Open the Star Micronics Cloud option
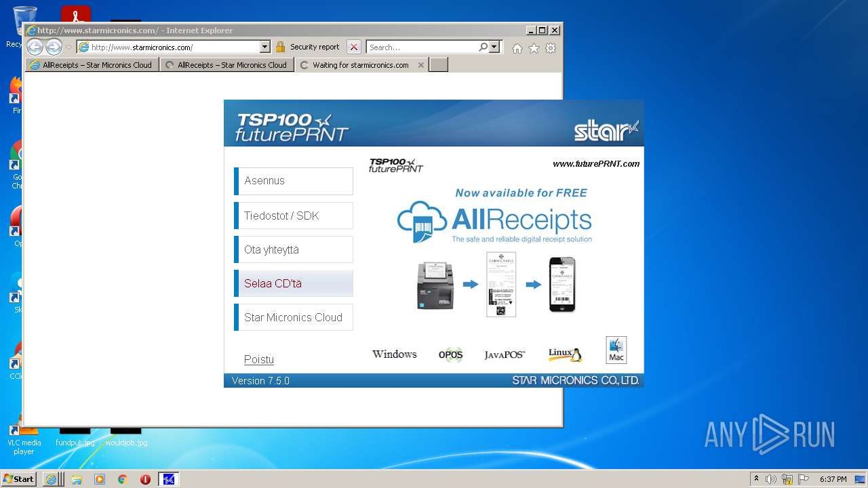The width and height of the screenshot is (868, 488). [294, 317]
